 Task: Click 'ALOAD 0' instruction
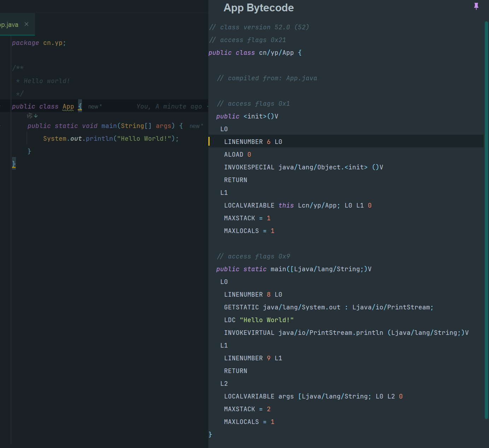(x=237, y=155)
